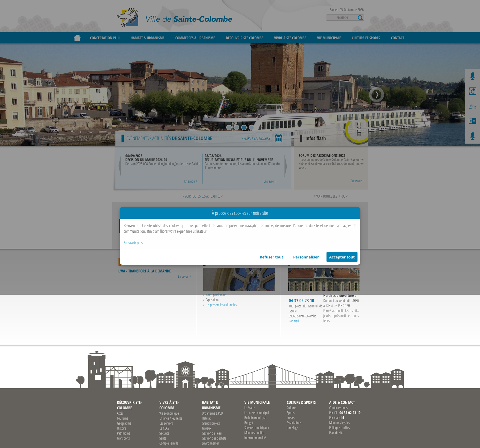Click the town hall building photo

coord(324,280)
